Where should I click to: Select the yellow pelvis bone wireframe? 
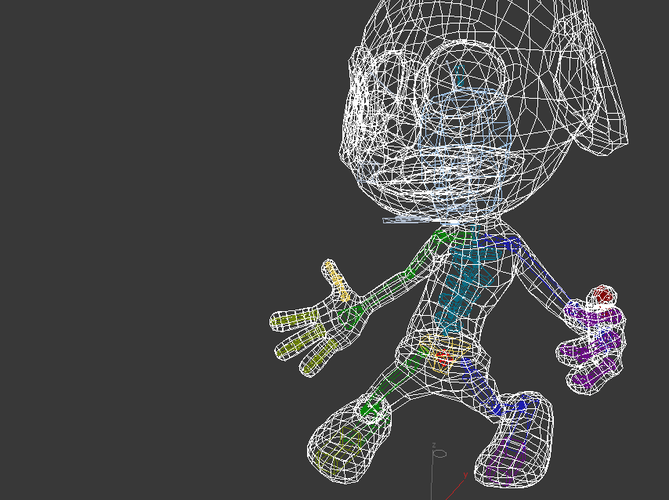[x=444, y=354]
